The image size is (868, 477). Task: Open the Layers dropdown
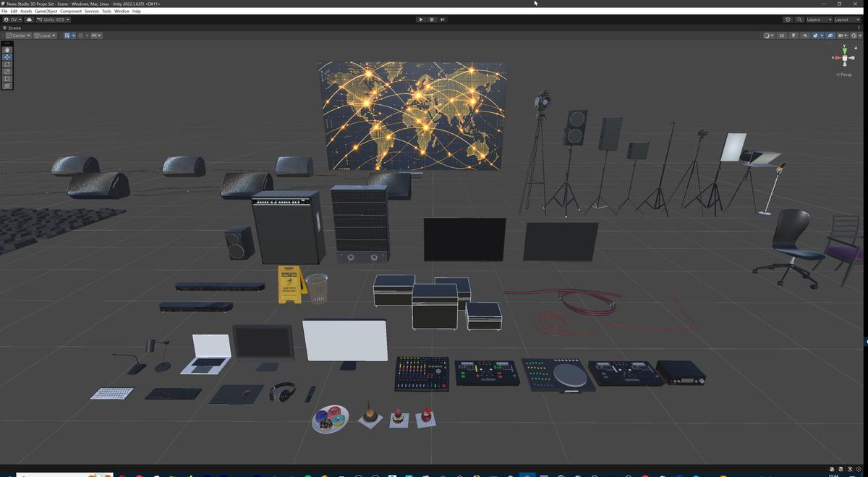pos(819,20)
